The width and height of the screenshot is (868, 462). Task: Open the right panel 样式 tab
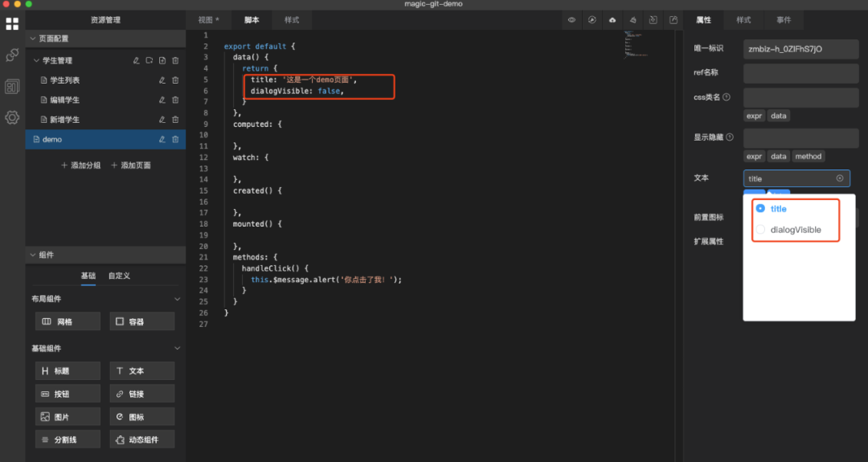point(743,20)
